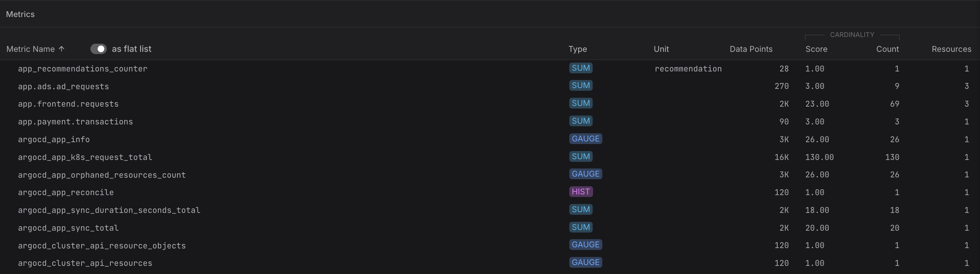Select argocd_cluster_api_resource_objects metric row
Image resolution: width=980 pixels, height=274 pixels.
point(102,246)
